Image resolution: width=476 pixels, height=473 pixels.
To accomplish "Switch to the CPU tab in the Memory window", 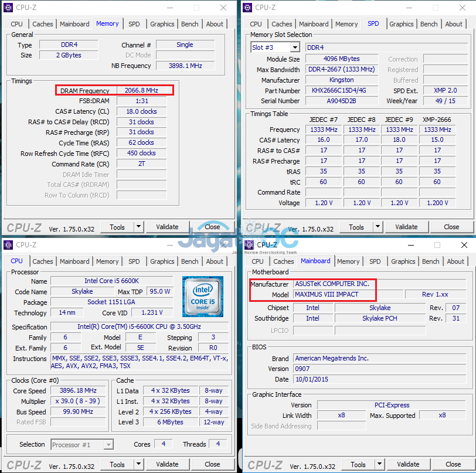I will [x=16, y=24].
